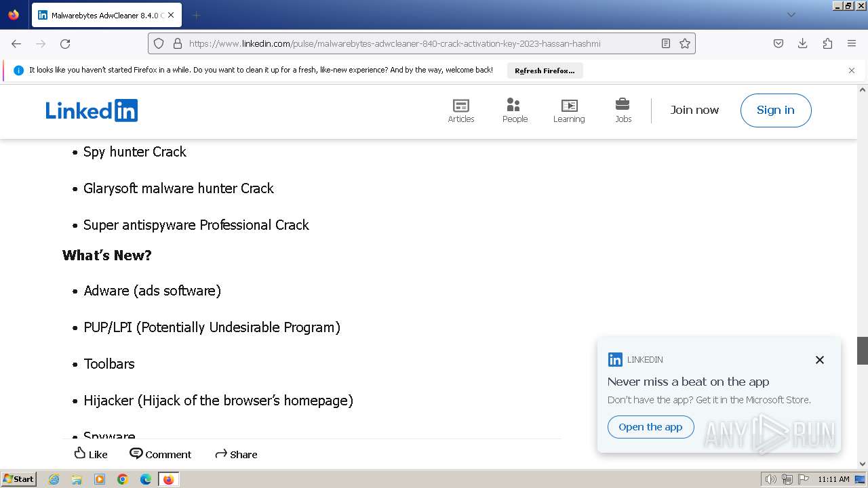Viewport: 868px width, 488px height.
Task: Click the "Hijacker" bullet text
Action: tap(218, 401)
